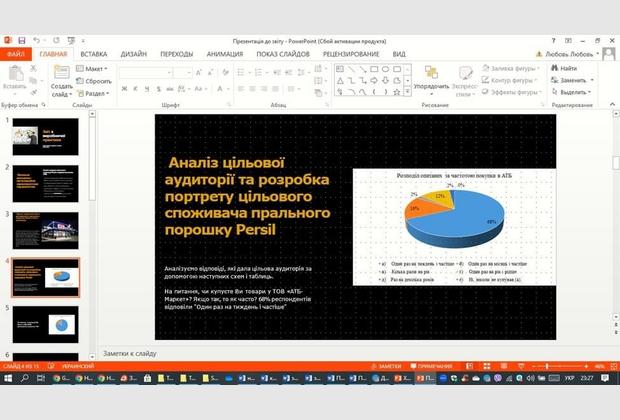Click Express Styles (Экспресс-стили) button

(x=465, y=79)
